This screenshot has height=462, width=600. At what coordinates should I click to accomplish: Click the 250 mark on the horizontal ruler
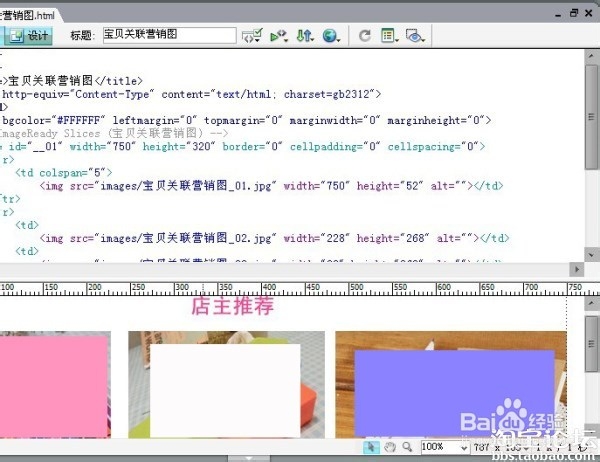click(138, 287)
